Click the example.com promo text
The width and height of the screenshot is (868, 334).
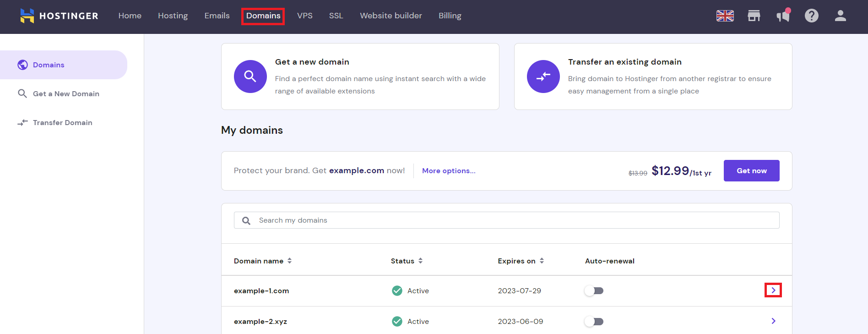357,170
